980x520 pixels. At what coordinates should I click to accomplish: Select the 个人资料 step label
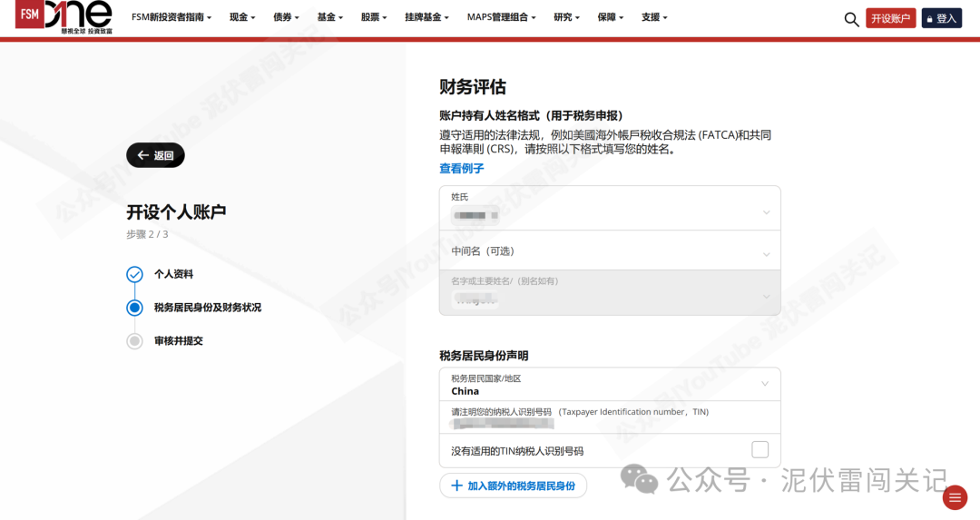[173, 274]
